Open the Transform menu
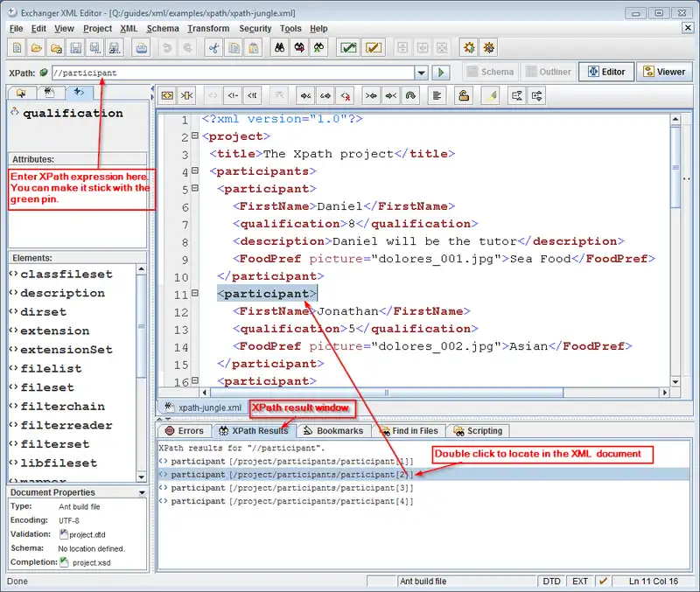The width and height of the screenshot is (700, 592). point(208,29)
